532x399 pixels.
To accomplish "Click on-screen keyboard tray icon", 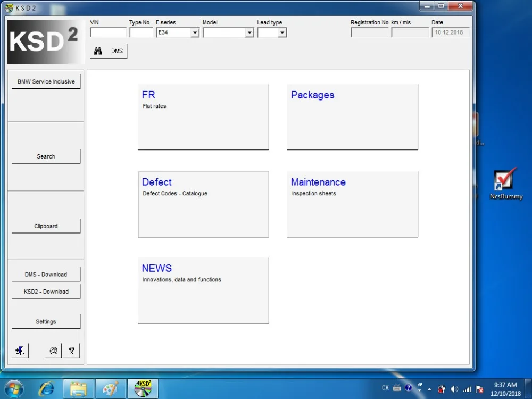I will pyautogui.click(x=397, y=387).
